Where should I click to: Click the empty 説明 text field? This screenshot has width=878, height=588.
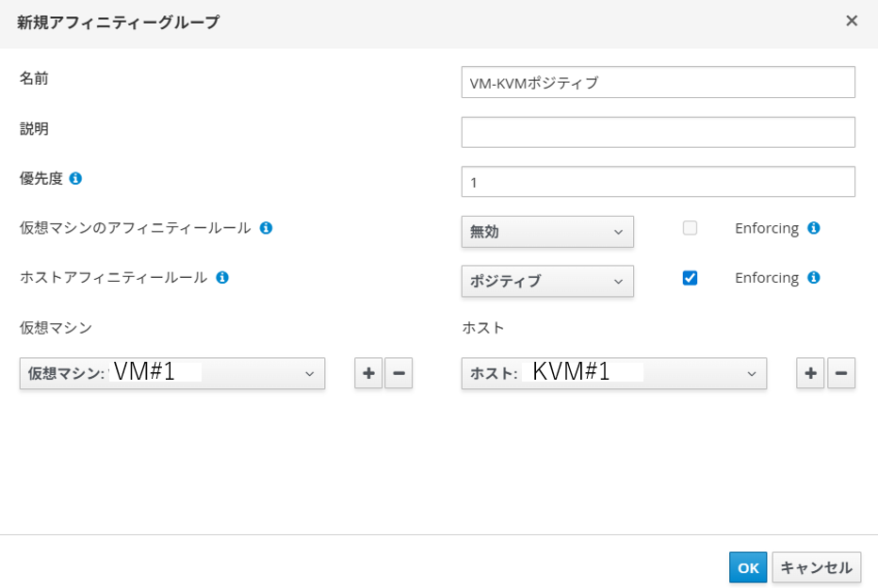[x=658, y=132]
